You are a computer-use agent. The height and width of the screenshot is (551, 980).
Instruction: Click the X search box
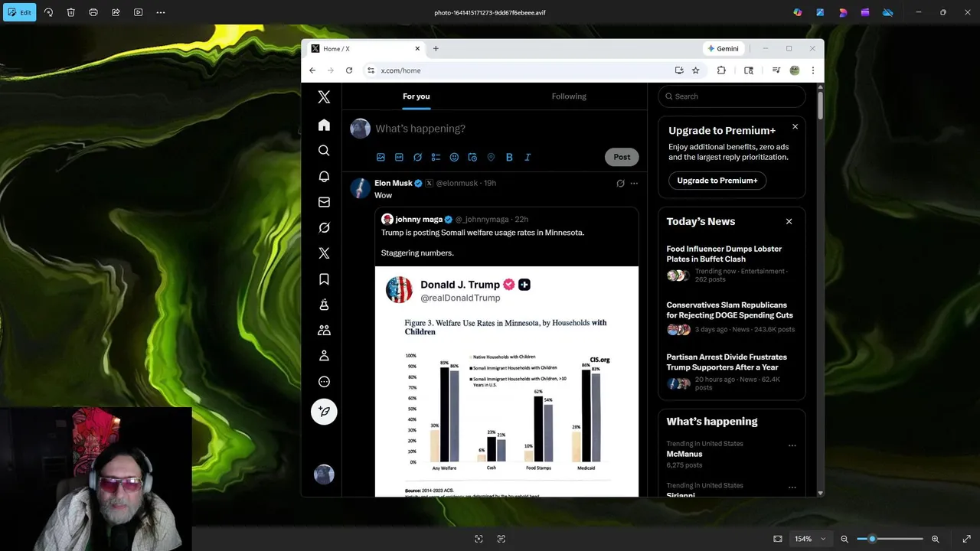click(x=732, y=96)
